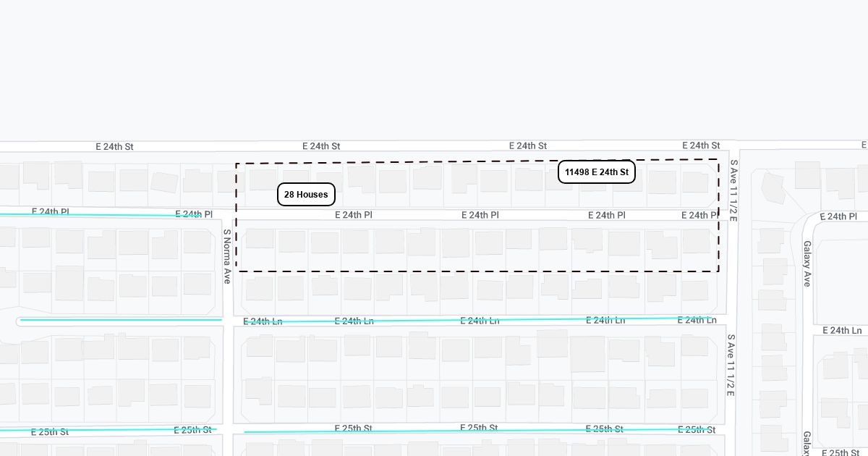Select the "11498 E 24th St" address label
The width and height of the screenshot is (868, 456).
point(597,172)
